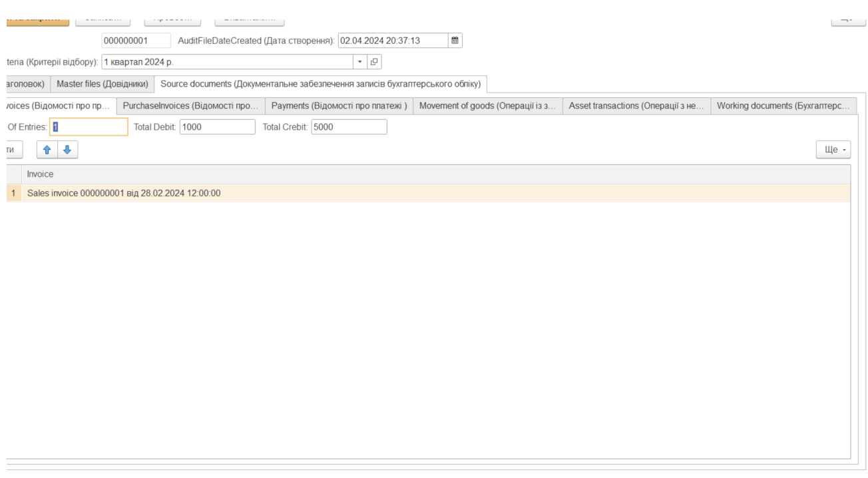Expand the selection criteria dropdown arrow
Image resolution: width=868 pixels, height=478 pixels.
click(x=360, y=62)
